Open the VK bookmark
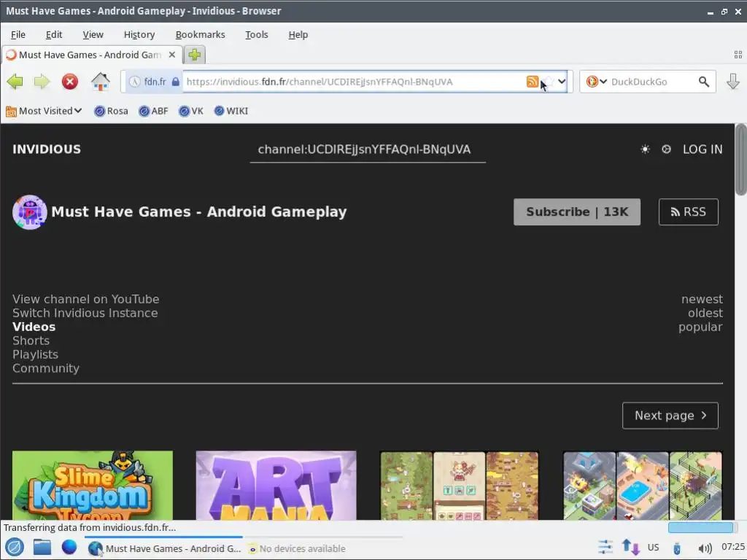The image size is (747, 560). (x=191, y=111)
